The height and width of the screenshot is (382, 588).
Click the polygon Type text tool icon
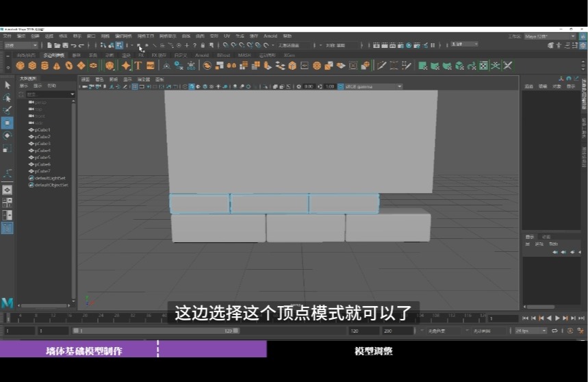138,66
